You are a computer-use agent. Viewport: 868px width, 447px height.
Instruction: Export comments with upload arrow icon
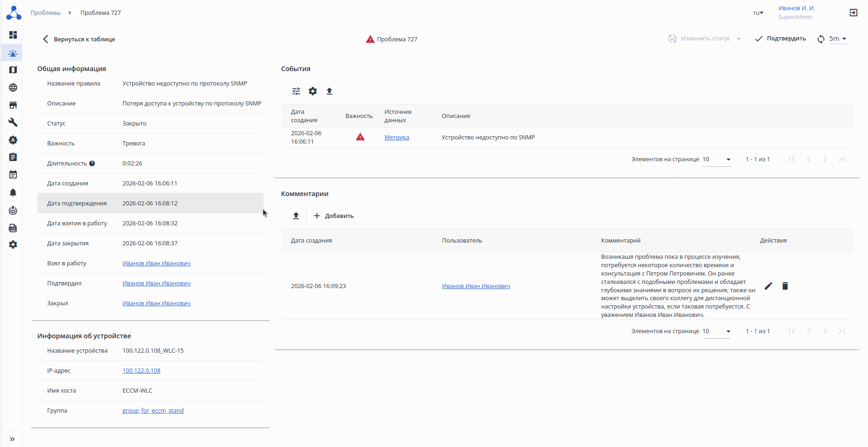296,216
